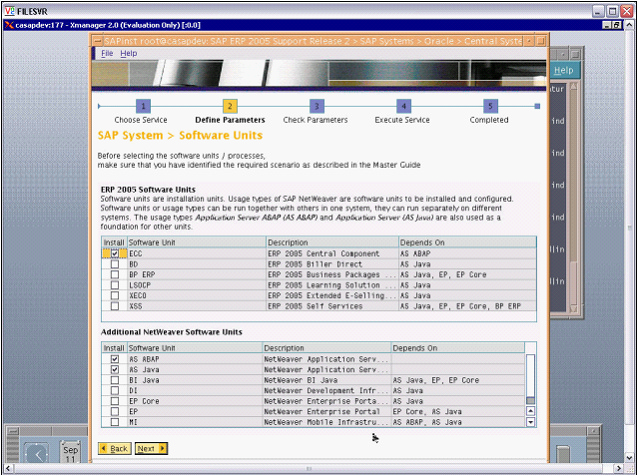Click step 3 Check Parameters icon
Screen dimensions: 638x476
pyautogui.click(x=316, y=105)
